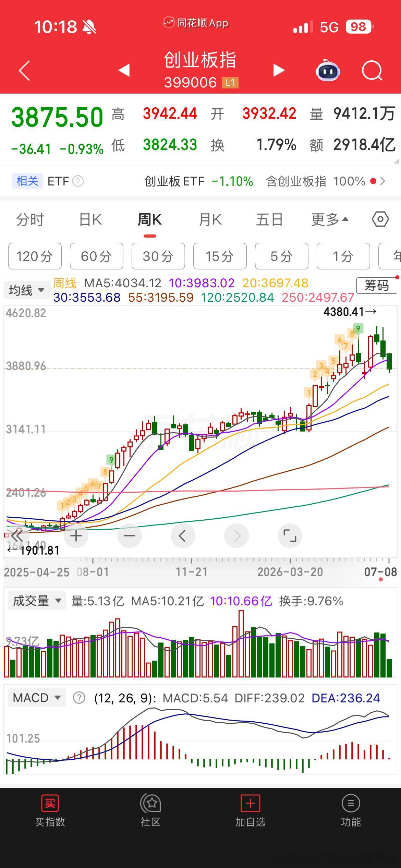Viewport: 401px width, 868px height.
Task: Tap the 4380.41 high price label
Action: (350, 312)
